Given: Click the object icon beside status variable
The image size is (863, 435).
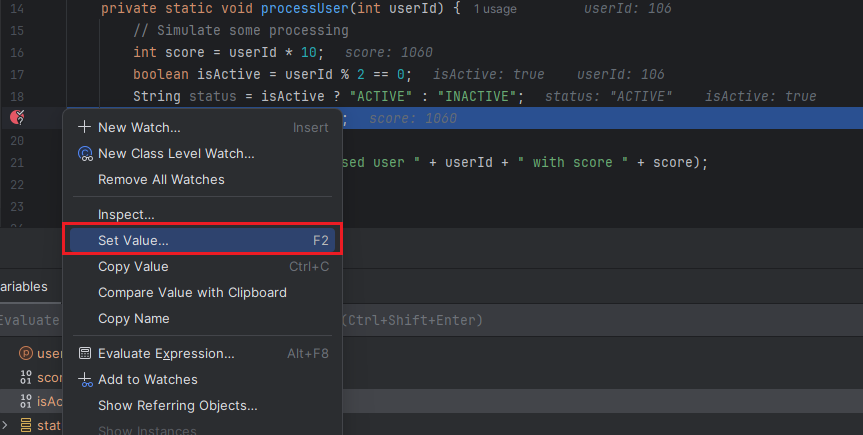Looking at the screenshot, I should [26, 425].
